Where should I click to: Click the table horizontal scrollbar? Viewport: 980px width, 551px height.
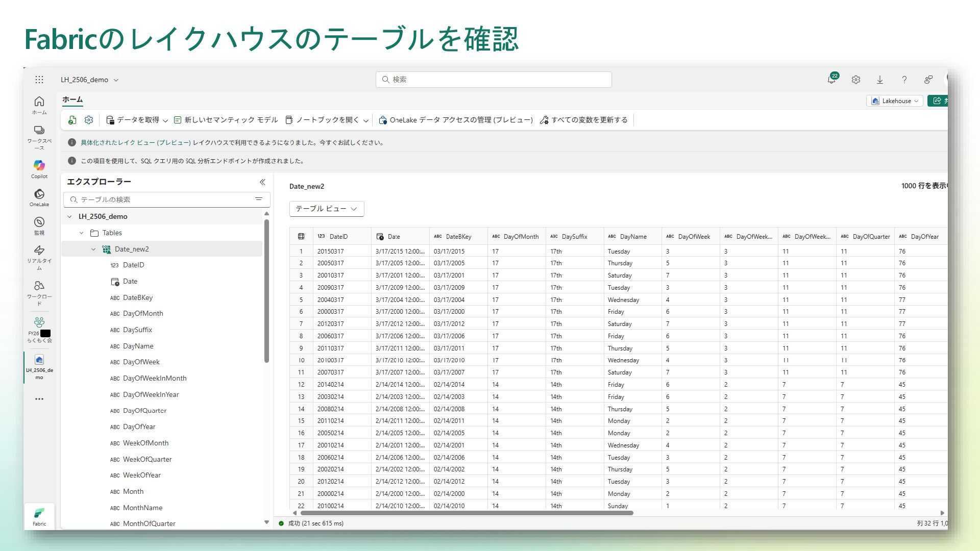coord(467,513)
